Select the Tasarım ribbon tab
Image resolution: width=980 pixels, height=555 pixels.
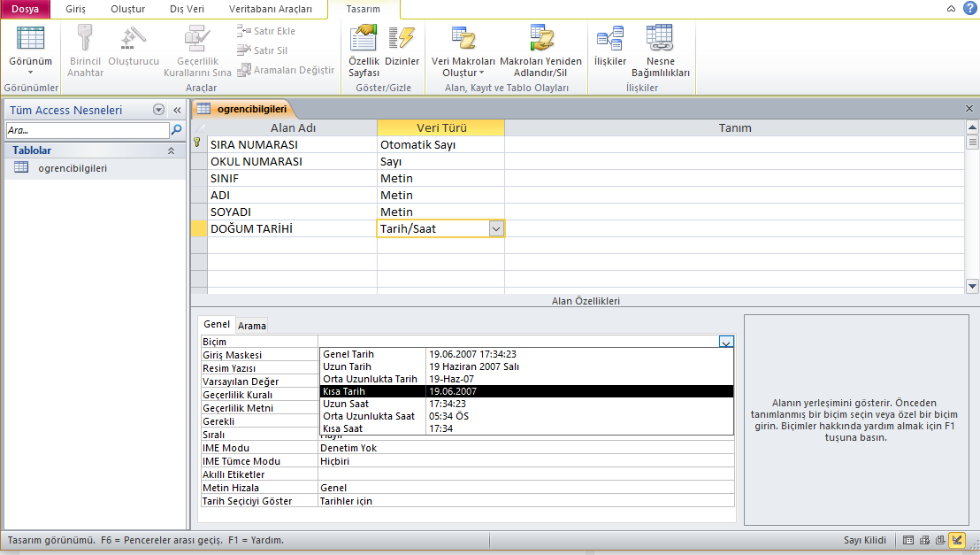(364, 9)
